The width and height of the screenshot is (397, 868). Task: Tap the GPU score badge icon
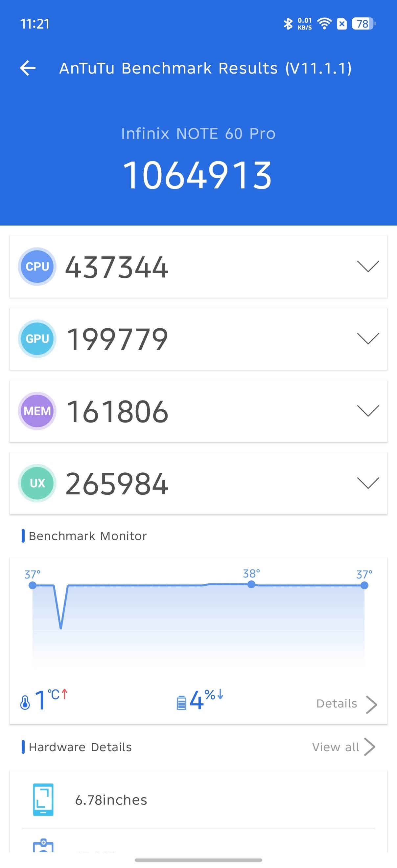pyautogui.click(x=37, y=339)
